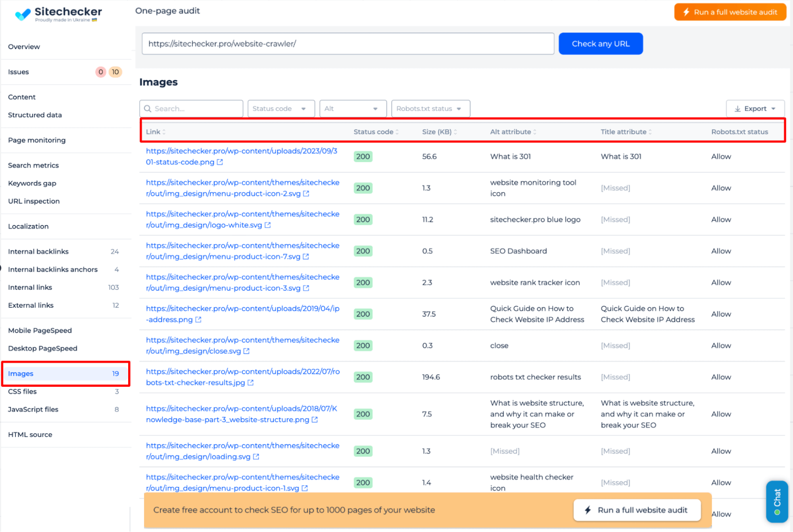Select the Search metrics menu item
The height and width of the screenshot is (532, 793).
tap(32, 165)
